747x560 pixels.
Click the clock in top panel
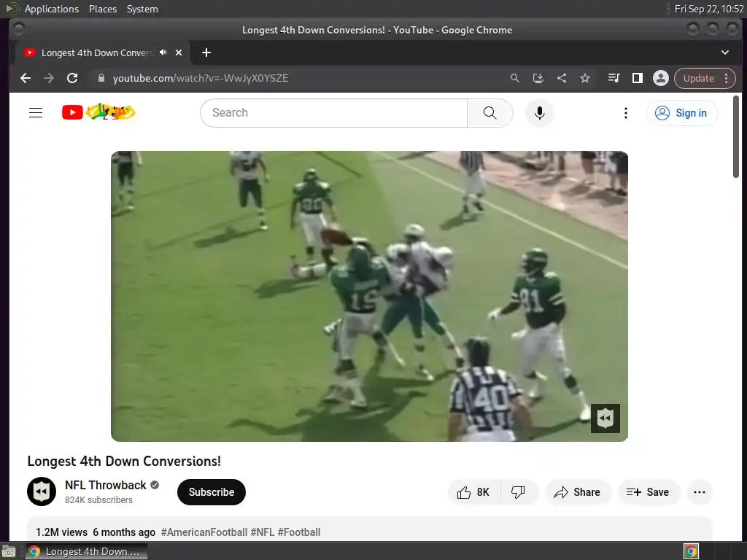709,9
